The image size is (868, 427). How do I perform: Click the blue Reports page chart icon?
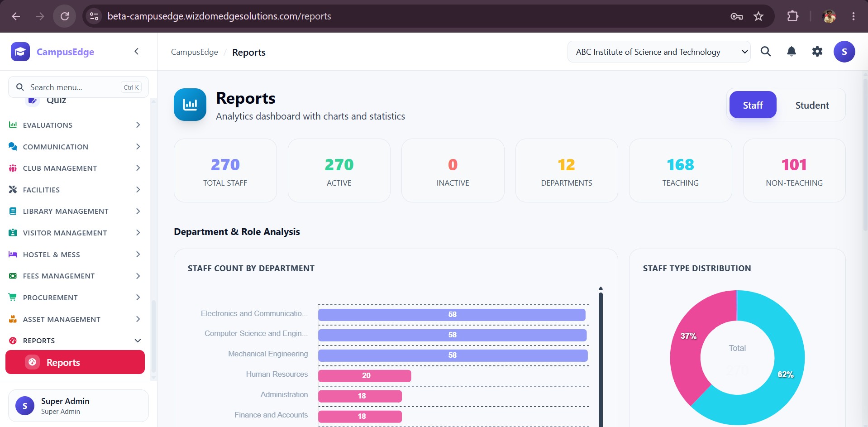click(190, 105)
